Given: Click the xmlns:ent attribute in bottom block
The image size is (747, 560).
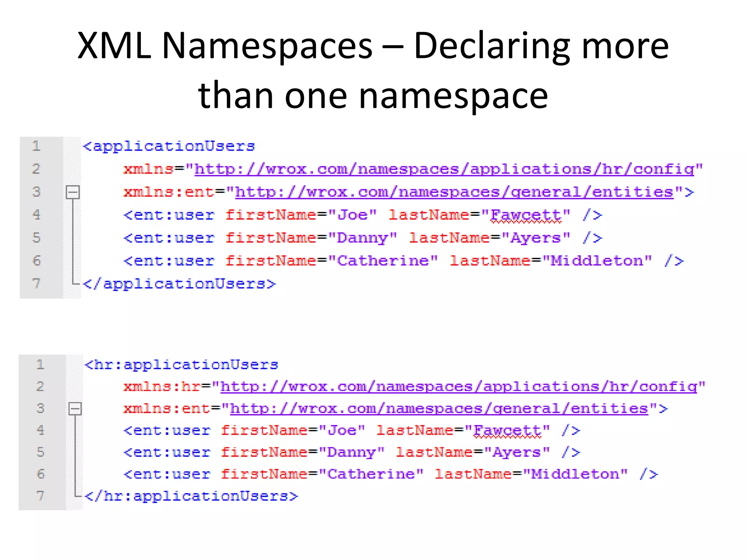Looking at the screenshot, I should (x=167, y=409).
